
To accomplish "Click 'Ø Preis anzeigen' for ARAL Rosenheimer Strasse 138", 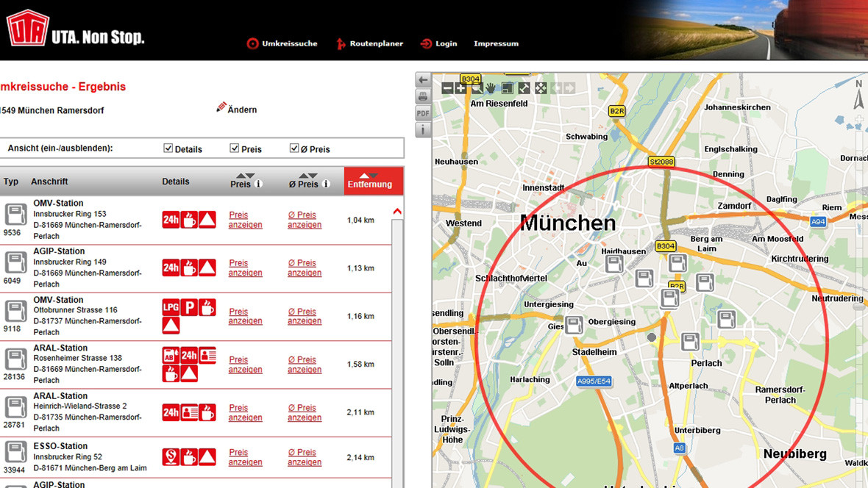I will 305,364.
